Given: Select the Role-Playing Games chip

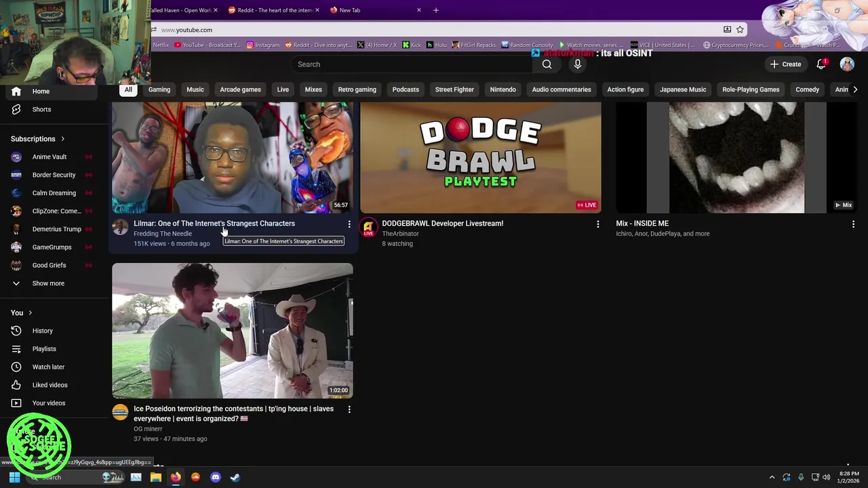Looking at the screenshot, I should click(751, 89).
